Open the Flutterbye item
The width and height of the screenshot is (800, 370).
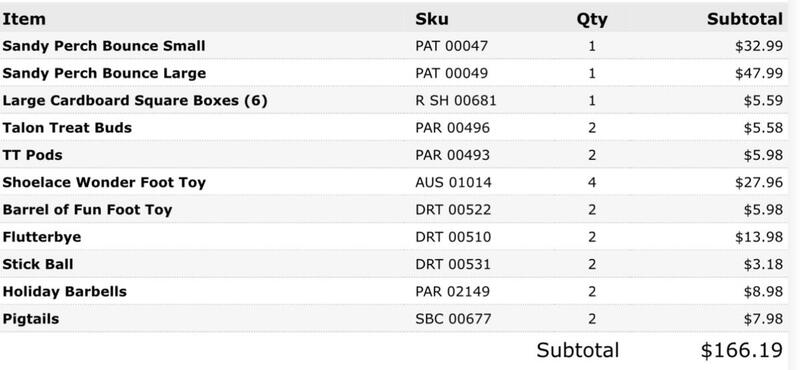click(x=41, y=237)
